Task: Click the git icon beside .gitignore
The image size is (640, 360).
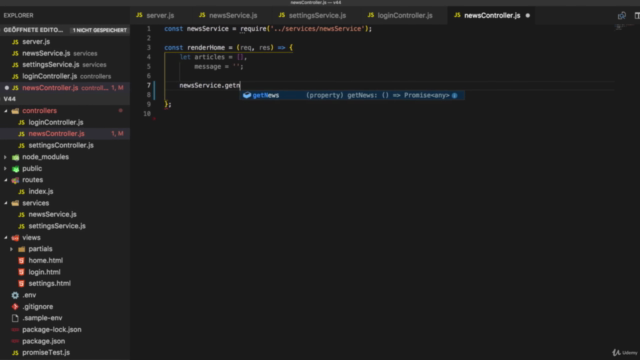Action: 15,306
